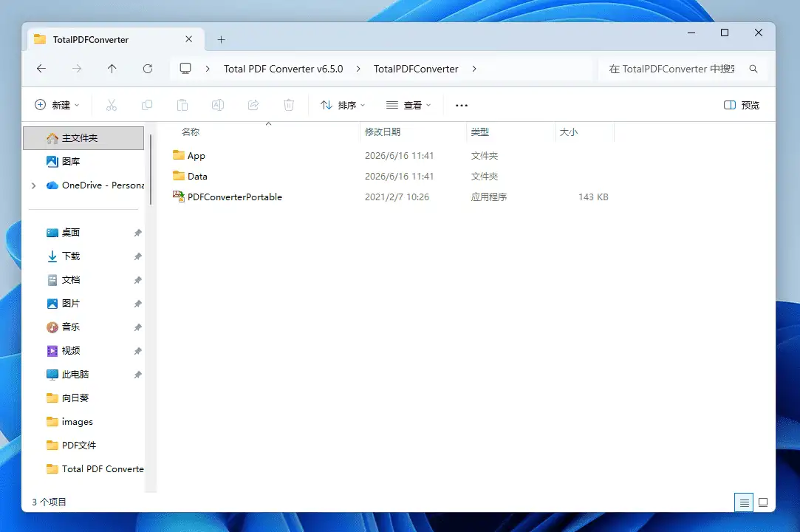Toggle the 预览 preview pane
This screenshot has width=800, height=532.
[x=742, y=105]
